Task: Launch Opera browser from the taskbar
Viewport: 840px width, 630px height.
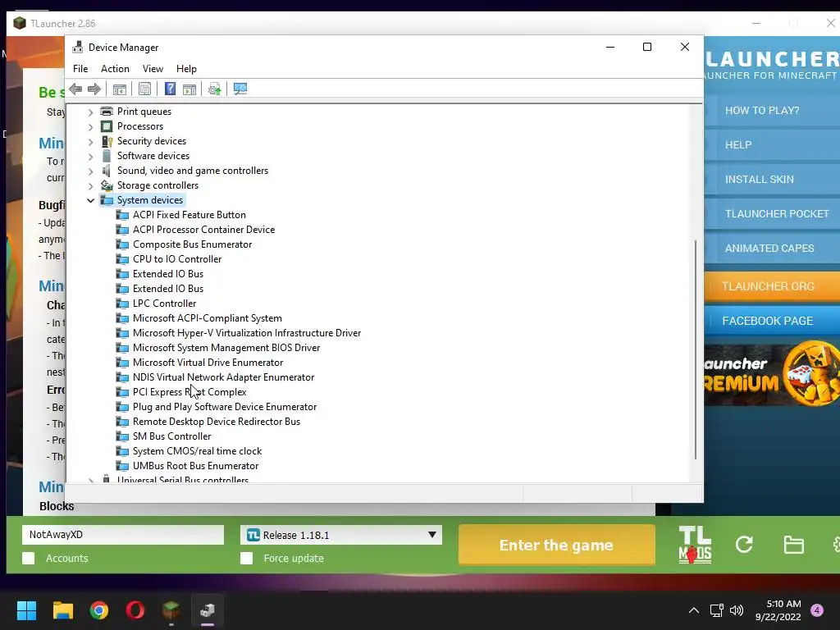Action: [135, 610]
